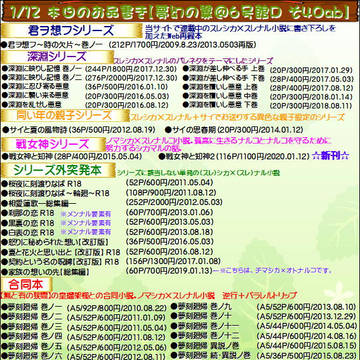This screenshot has width=360, height=360.
Task: Click the '同い年の親子シリーズ' heading
Action: click(64, 116)
